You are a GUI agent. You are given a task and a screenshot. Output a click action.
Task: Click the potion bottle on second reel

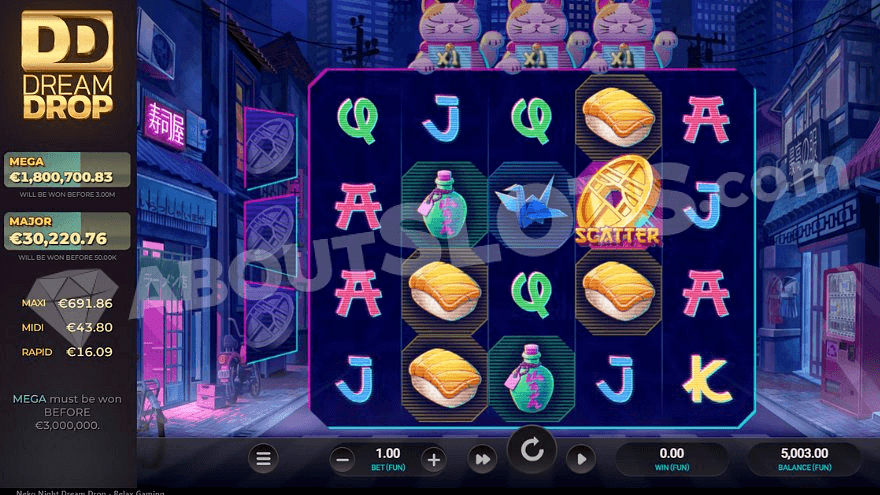[444, 204]
